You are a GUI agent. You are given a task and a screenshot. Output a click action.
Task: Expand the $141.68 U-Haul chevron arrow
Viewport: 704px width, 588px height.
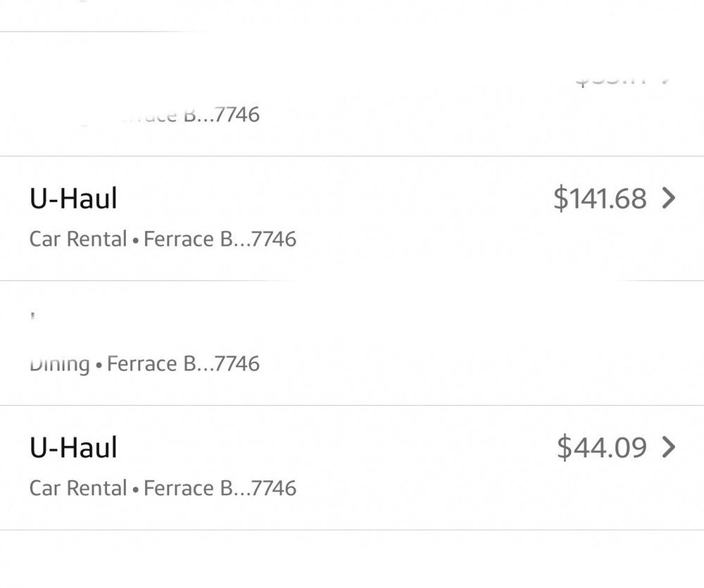(669, 199)
